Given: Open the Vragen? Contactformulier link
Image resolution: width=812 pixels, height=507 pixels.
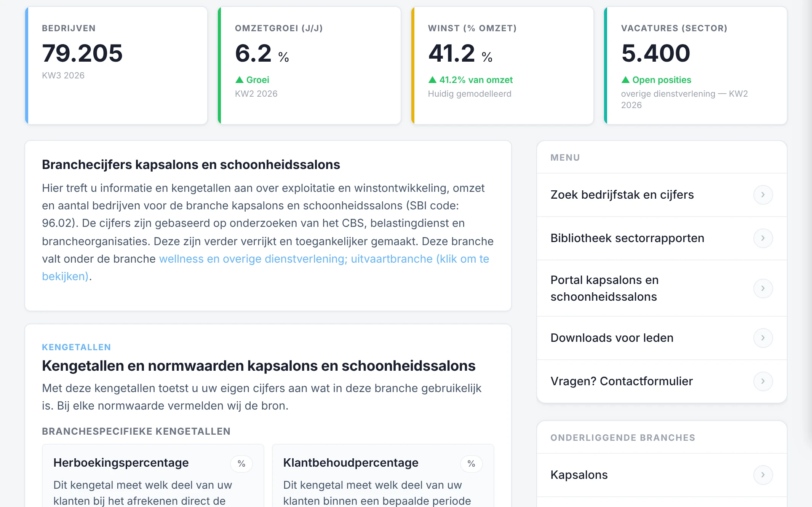Looking at the screenshot, I should [662, 381].
